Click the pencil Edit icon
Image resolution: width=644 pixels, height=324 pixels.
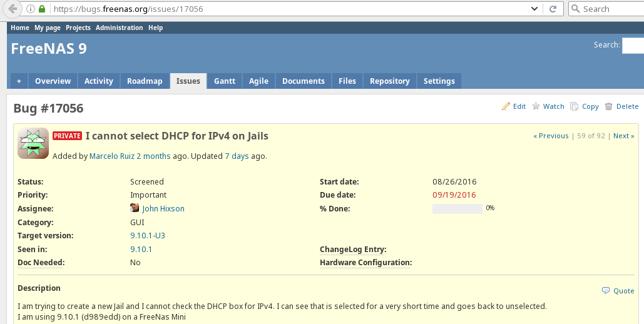(x=506, y=106)
